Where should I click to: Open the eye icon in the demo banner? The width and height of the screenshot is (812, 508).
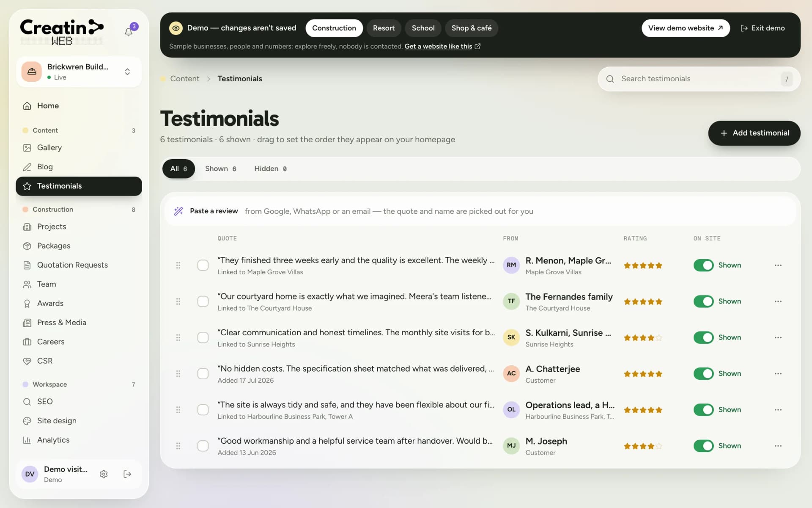tap(176, 28)
